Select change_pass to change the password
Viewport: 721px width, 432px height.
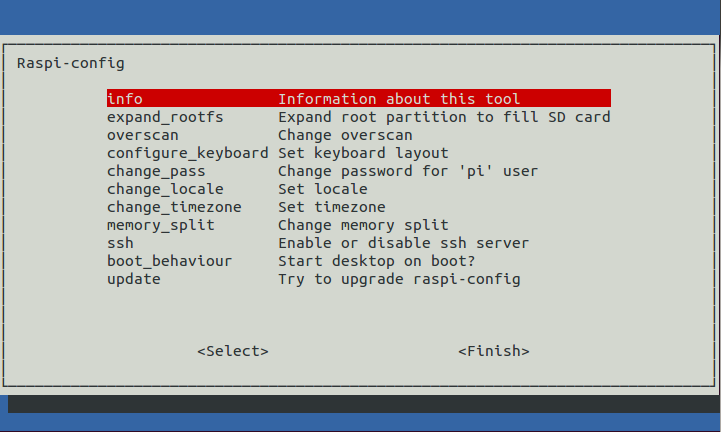click(156, 171)
